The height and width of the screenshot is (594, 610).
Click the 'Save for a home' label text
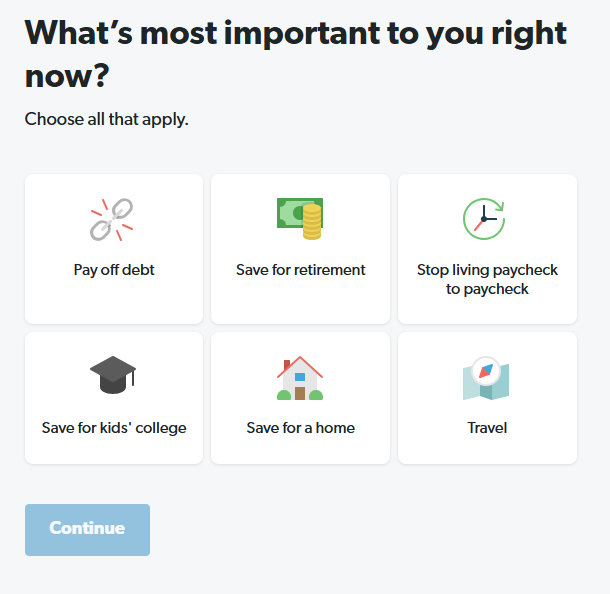(301, 428)
